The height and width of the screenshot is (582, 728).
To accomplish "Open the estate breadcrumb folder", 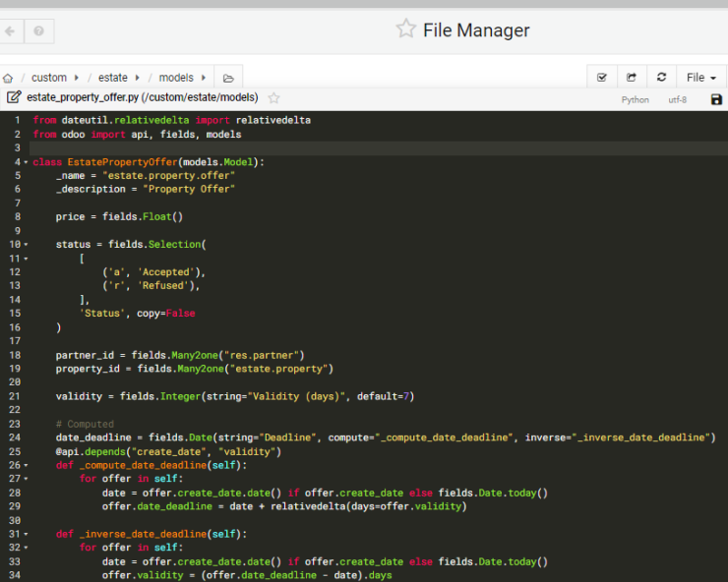I will [113, 78].
